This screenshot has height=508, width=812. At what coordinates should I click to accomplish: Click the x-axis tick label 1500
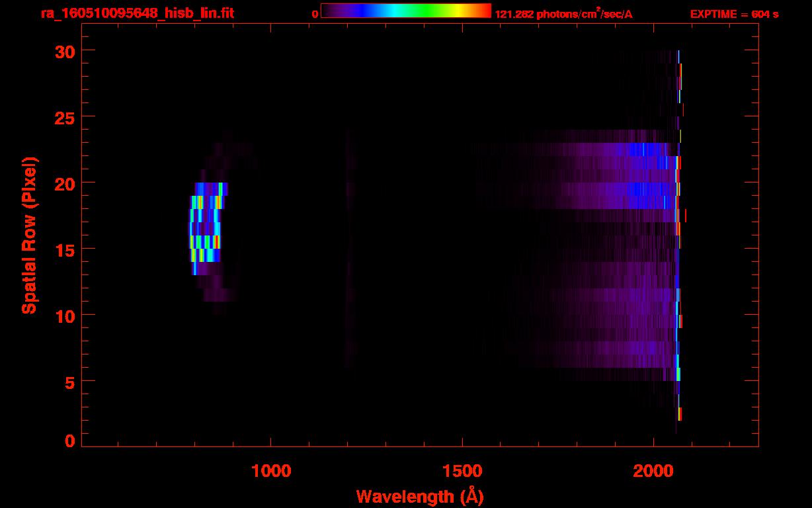(462, 471)
